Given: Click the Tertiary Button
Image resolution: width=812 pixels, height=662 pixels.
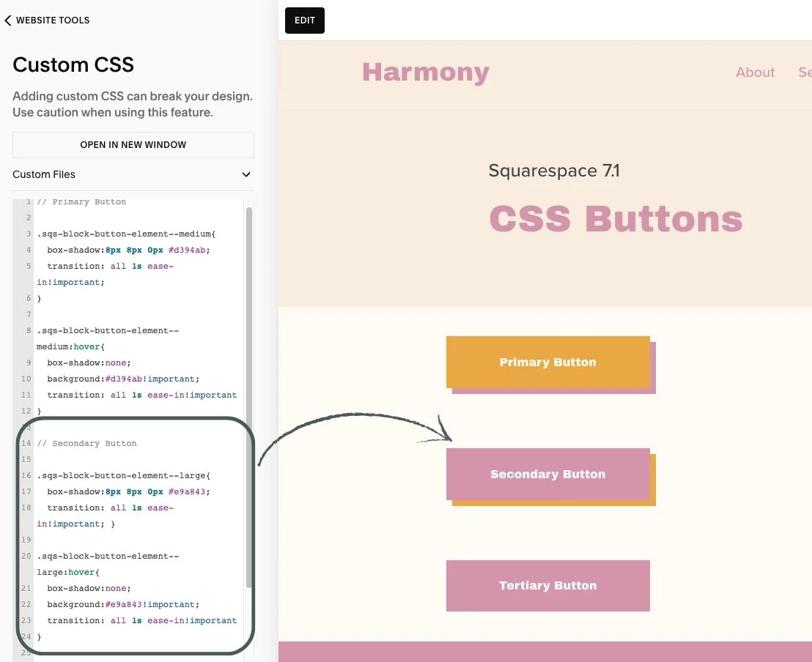Looking at the screenshot, I should [x=548, y=585].
